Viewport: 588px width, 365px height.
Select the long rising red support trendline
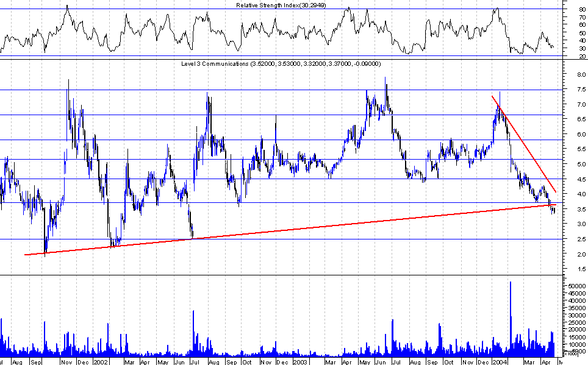(x=290, y=230)
